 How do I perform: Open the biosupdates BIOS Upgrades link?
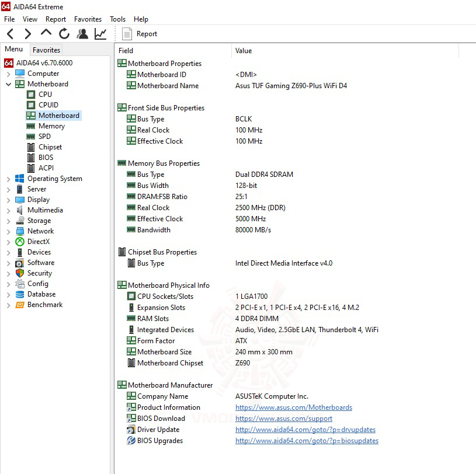307,441
